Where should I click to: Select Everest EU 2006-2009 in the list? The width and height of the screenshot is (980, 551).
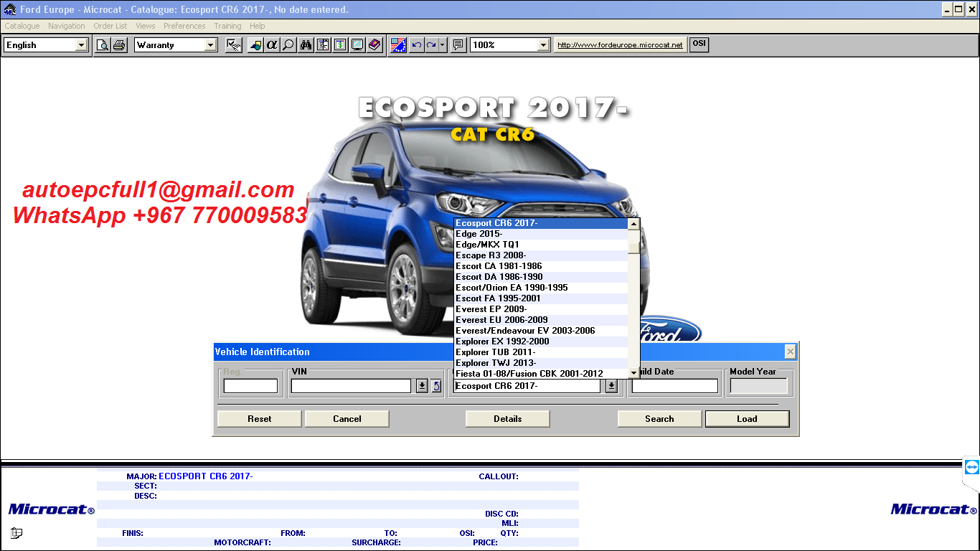[541, 320]
